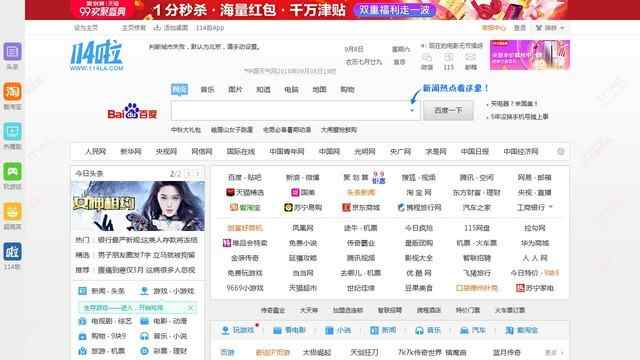640x360 pixels.
Task: Open 电视剧·综艺 category in left panel
Action: (x=105, y=321)
